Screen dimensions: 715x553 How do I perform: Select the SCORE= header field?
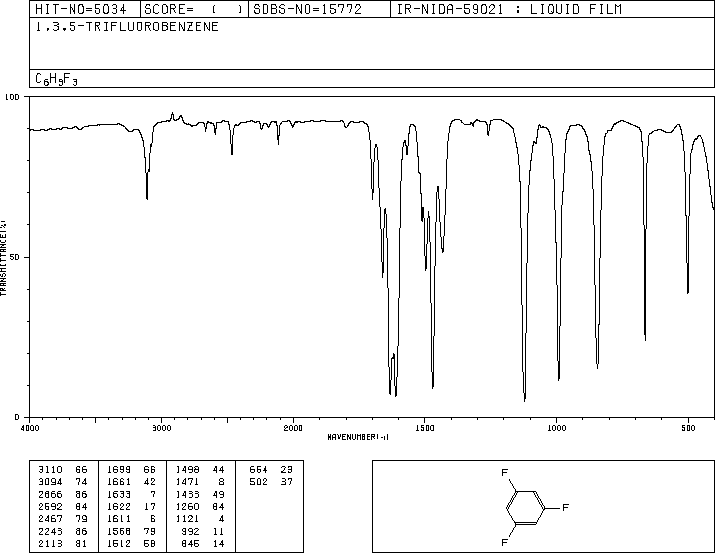193,9
